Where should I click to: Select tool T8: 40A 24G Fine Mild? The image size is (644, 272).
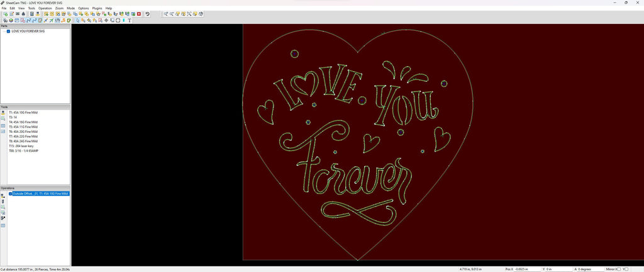click(x=23, y=141)
